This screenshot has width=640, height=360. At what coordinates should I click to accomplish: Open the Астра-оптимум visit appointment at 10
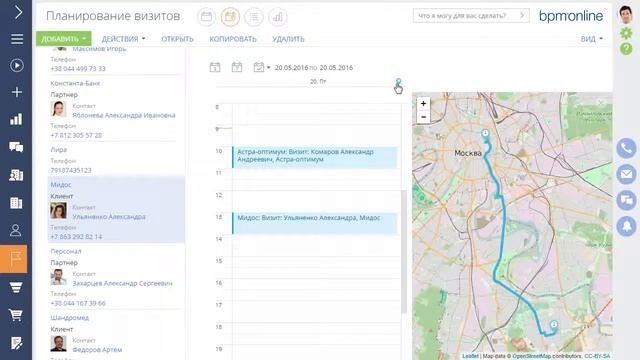[x=315, y=157]
